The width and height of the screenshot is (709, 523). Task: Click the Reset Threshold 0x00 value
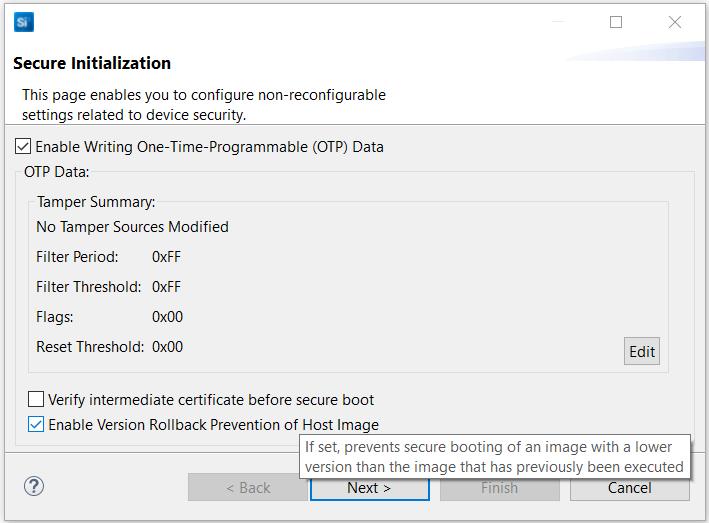coord(167,347)
